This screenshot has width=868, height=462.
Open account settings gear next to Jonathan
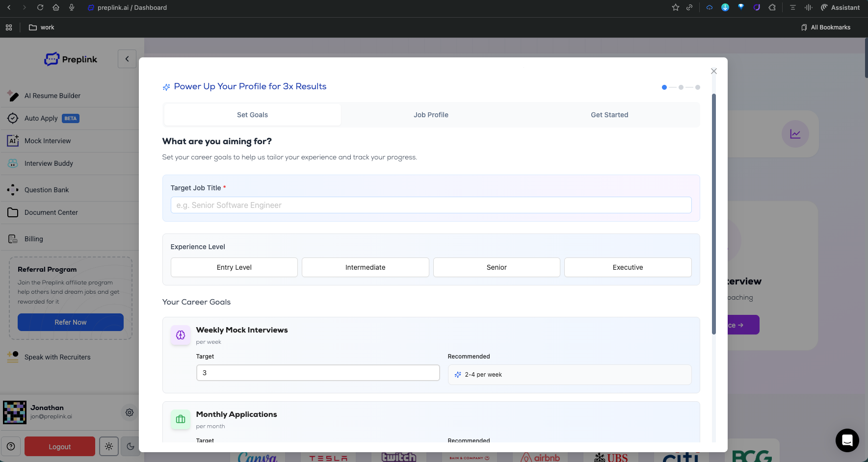tap(130, 412)
